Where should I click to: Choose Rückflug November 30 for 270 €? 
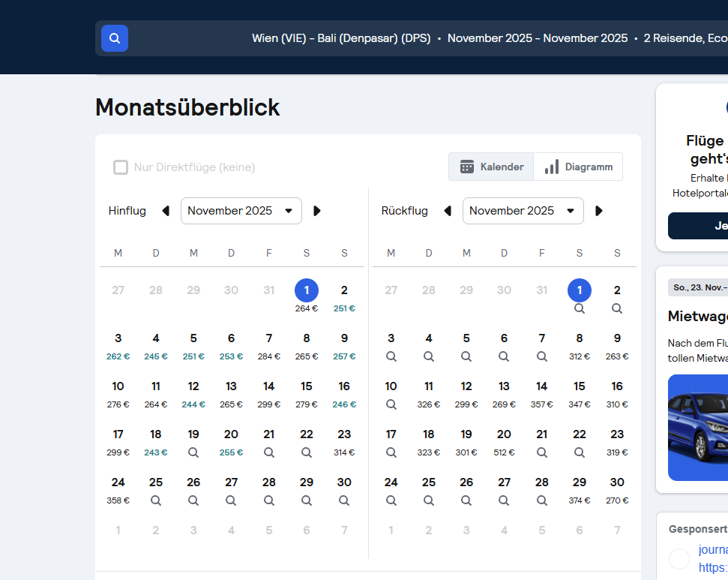(x=617, y=489)
